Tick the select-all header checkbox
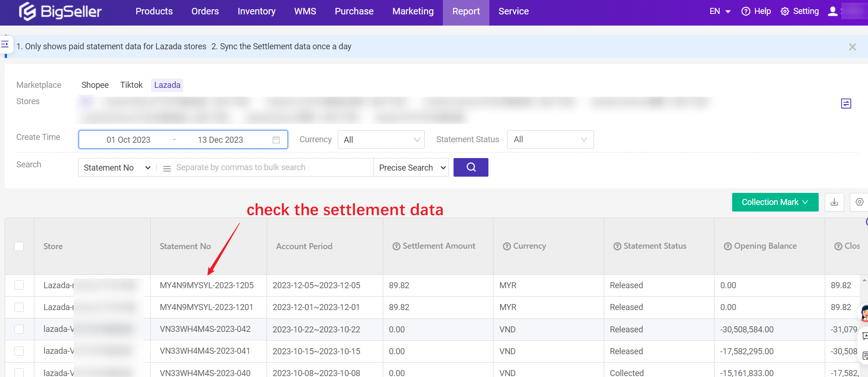868x377 pixels. (x=19, y=246)
